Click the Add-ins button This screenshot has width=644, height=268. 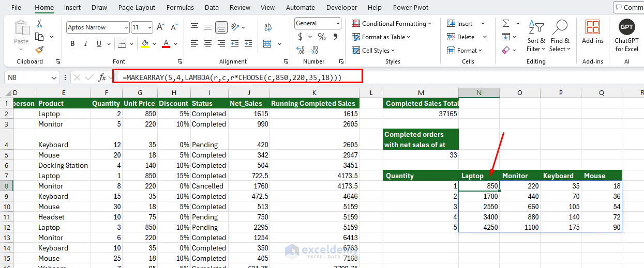pos(592,31)
